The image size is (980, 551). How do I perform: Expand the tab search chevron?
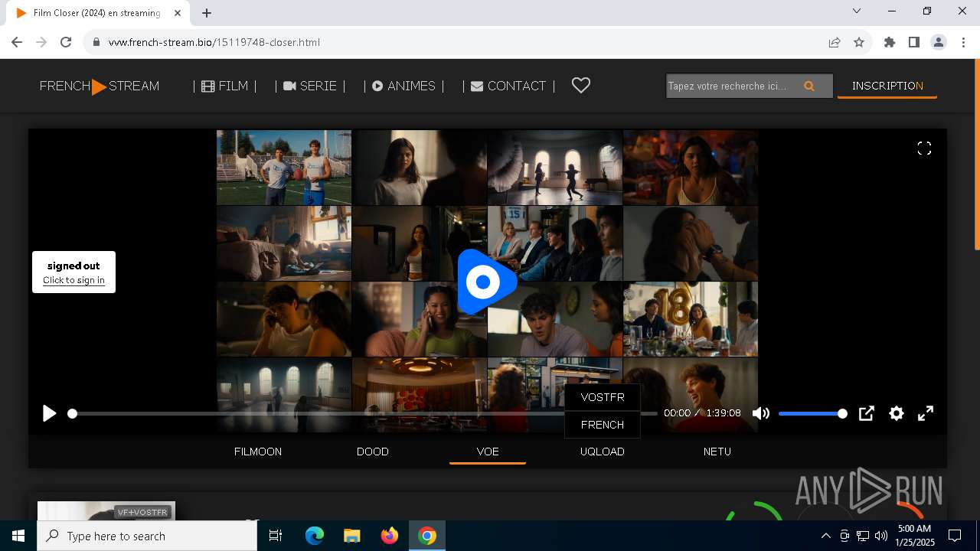tap(857, 11)
